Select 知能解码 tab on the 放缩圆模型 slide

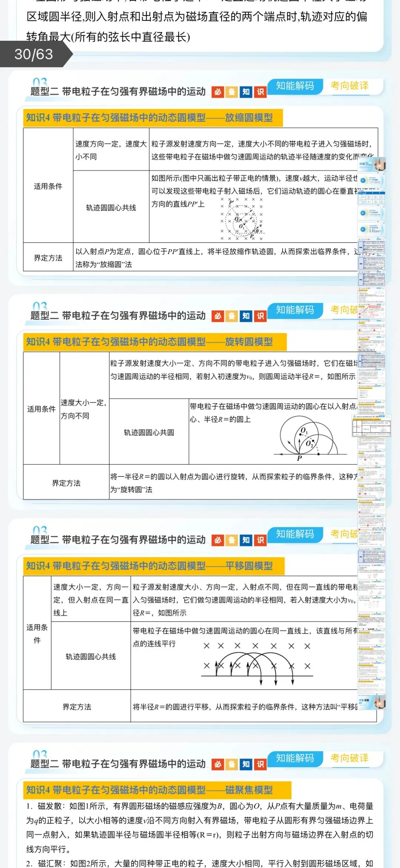pos(295,86)
